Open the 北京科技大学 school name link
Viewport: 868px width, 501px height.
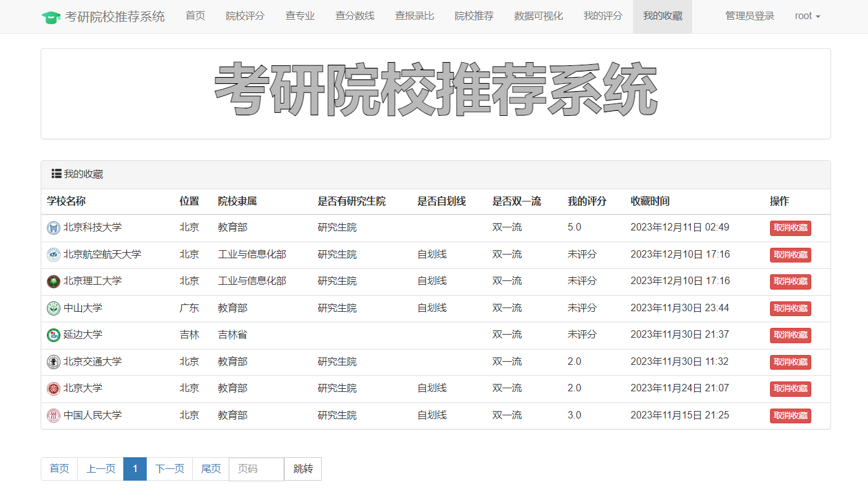coord(92,227)
